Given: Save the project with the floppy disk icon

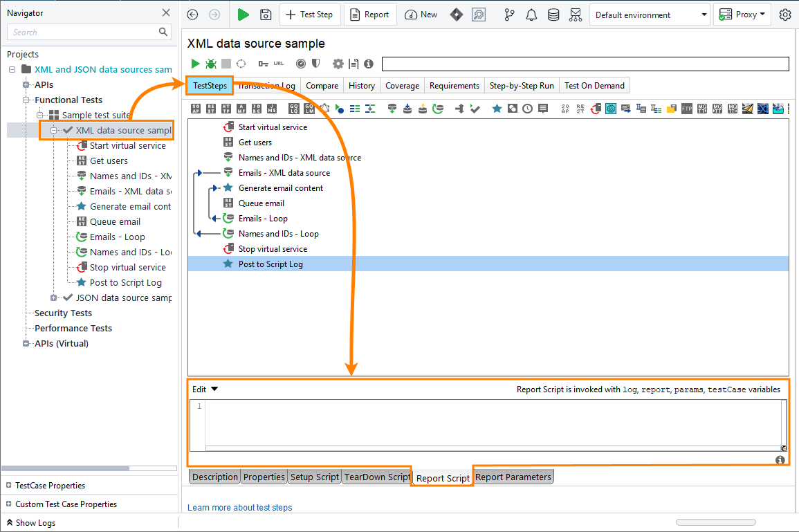Looking at the screenshot, I should click(x=266, y=15).
